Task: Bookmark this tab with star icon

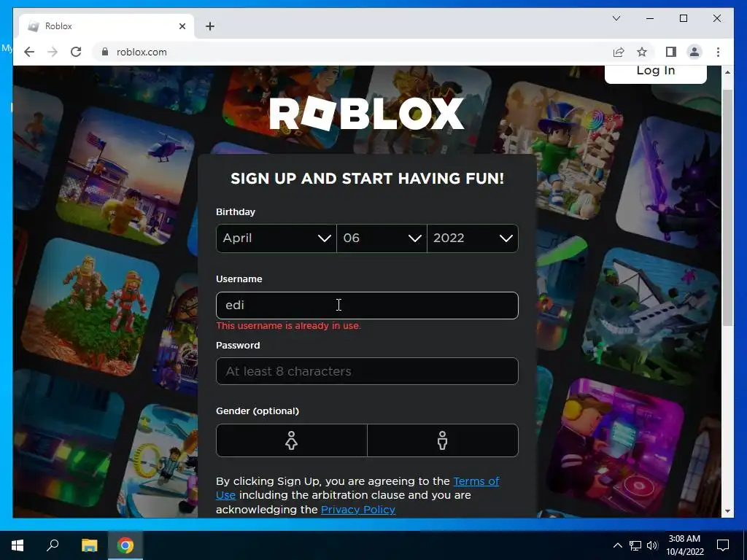Action: pos(642,52)
